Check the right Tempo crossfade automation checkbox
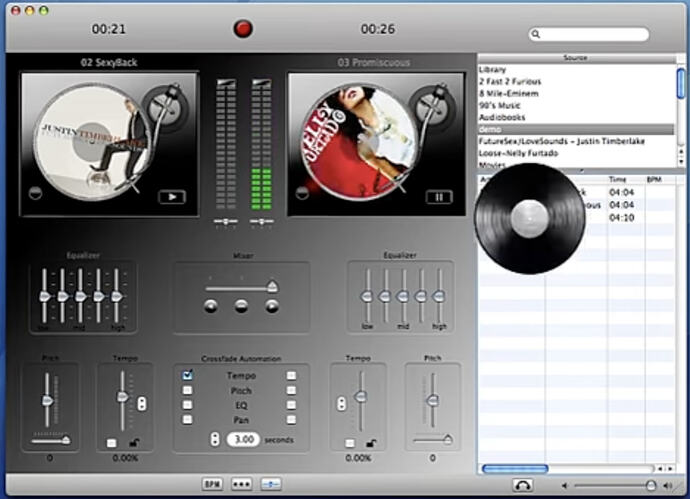The height and width of the screenshot is (499, 690). click(x=291, y=375)
